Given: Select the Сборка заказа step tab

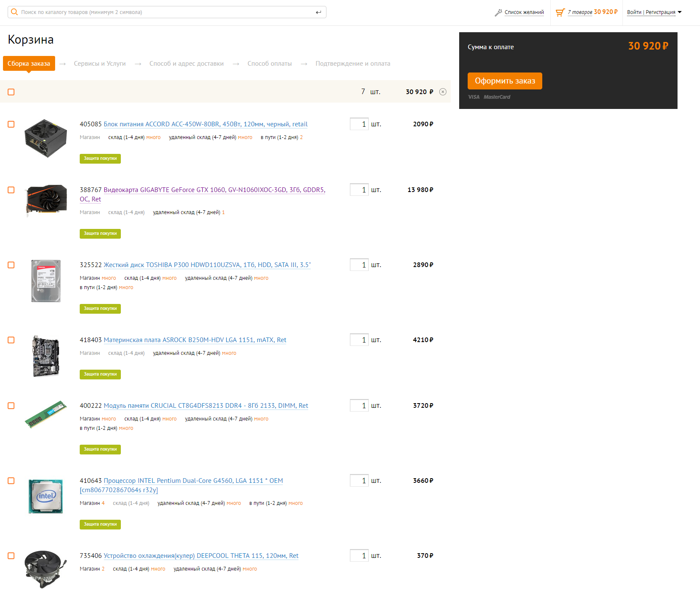Looking at the screenshot, I should click(29, 64).
